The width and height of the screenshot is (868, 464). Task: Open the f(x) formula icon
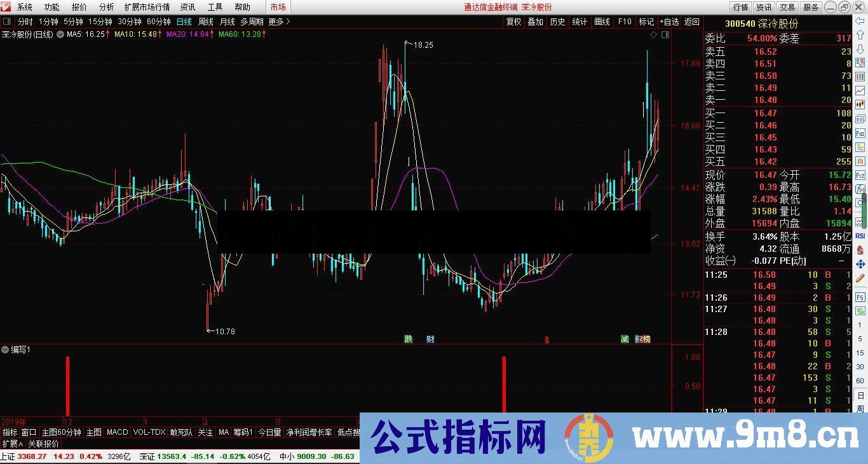point(860,188)
